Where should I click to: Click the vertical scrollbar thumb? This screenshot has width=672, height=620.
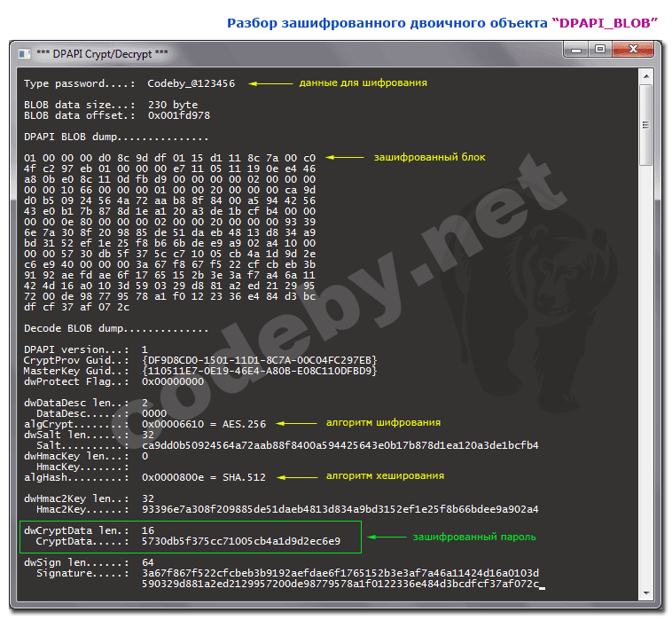pos(646,125)
